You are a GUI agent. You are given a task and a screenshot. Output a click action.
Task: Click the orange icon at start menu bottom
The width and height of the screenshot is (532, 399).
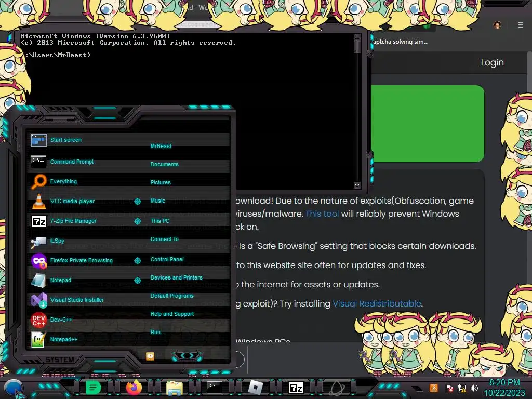coord(150,356)
